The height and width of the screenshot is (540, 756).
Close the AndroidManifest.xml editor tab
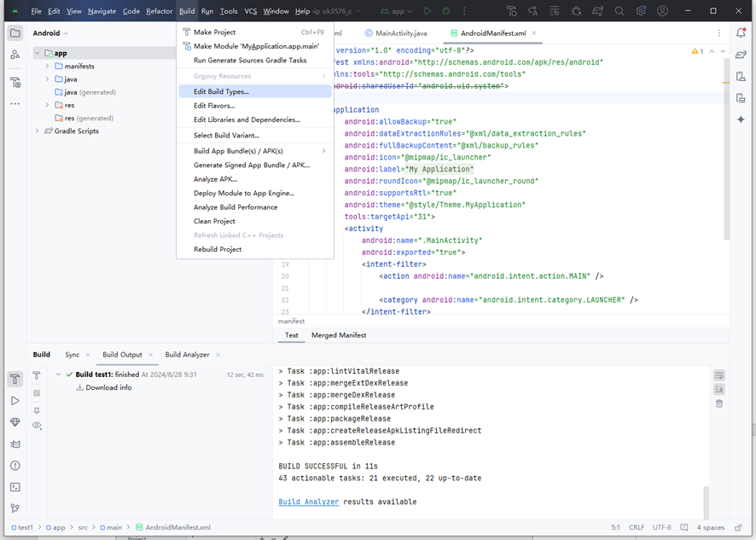534,33
